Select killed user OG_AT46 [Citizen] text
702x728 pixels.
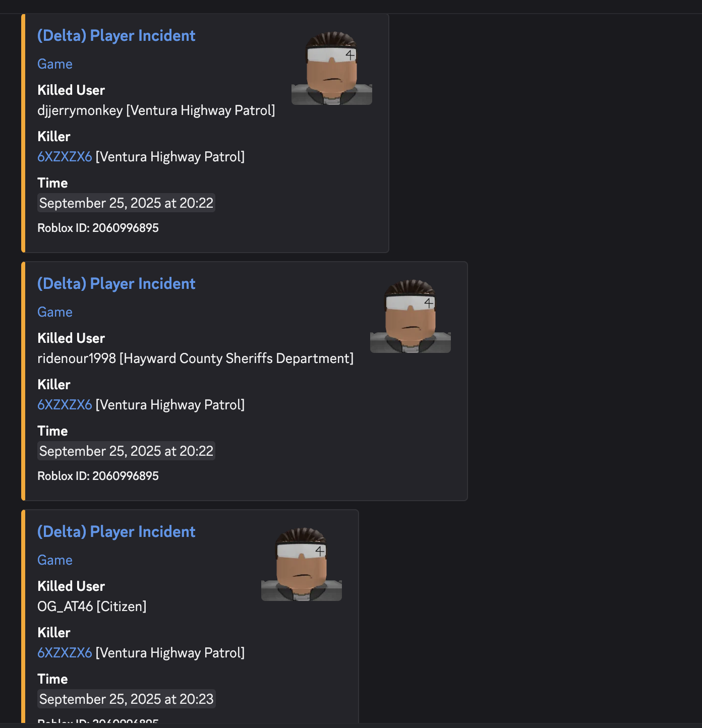pyautogui.click(x=92, y=606)
